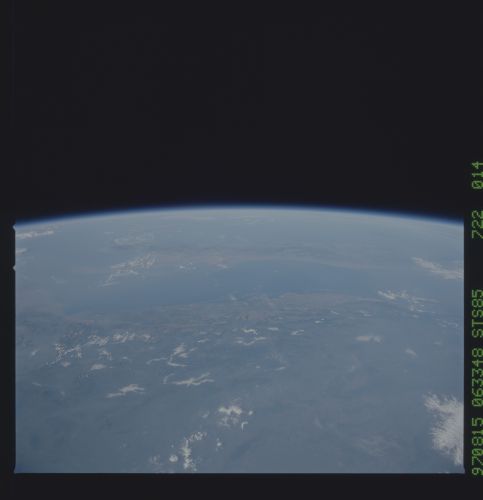Click the date stamp "970815"
This screenshot has width=483, height=500.
click(477, 446)
